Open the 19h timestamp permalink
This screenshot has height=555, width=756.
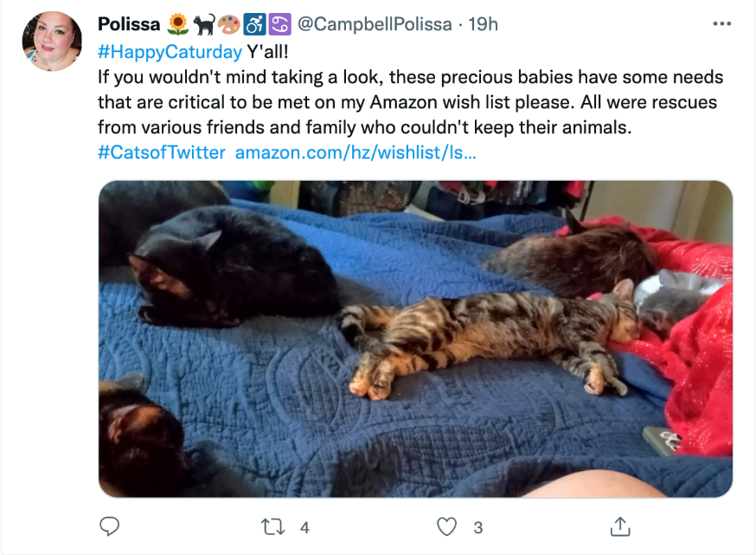(484, 24)
